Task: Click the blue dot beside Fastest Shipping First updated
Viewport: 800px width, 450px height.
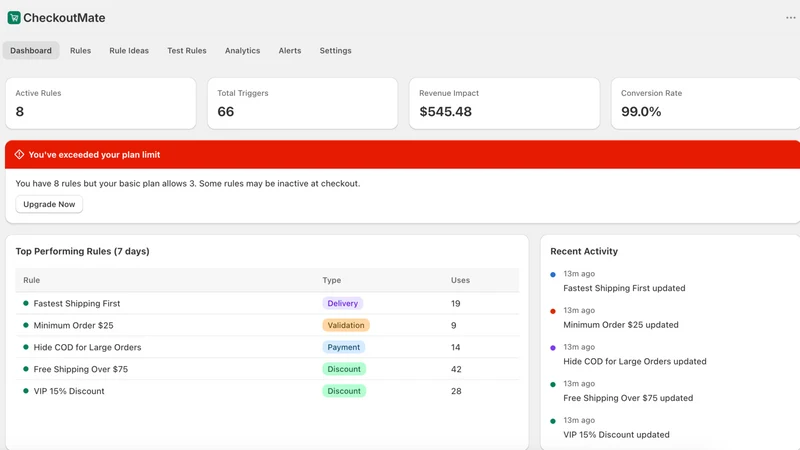Action: [553, 274]
